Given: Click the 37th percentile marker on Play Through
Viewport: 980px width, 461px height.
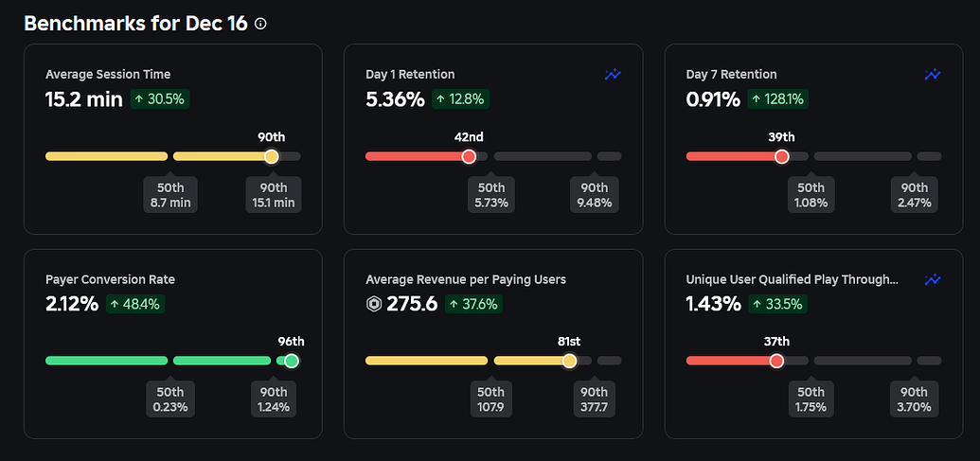Looking at the screenshot, I should pyautogui.click(x=776, y=361).
